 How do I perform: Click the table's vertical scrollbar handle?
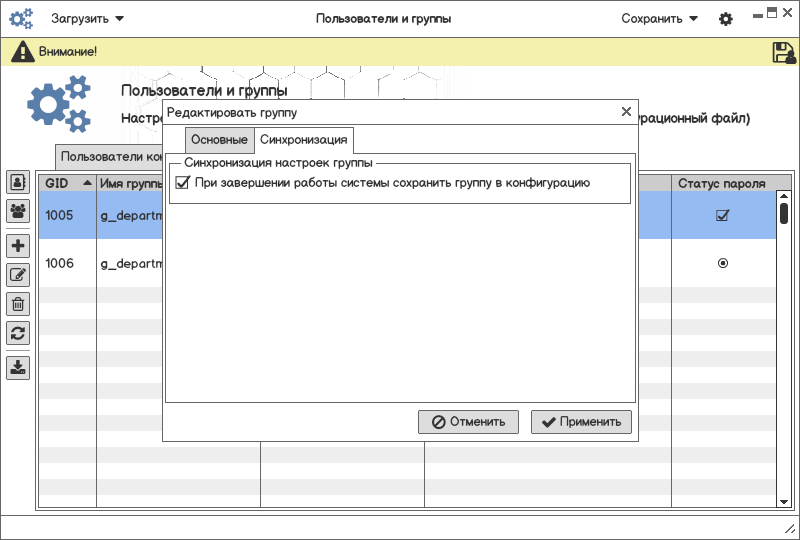click(784, 213)
